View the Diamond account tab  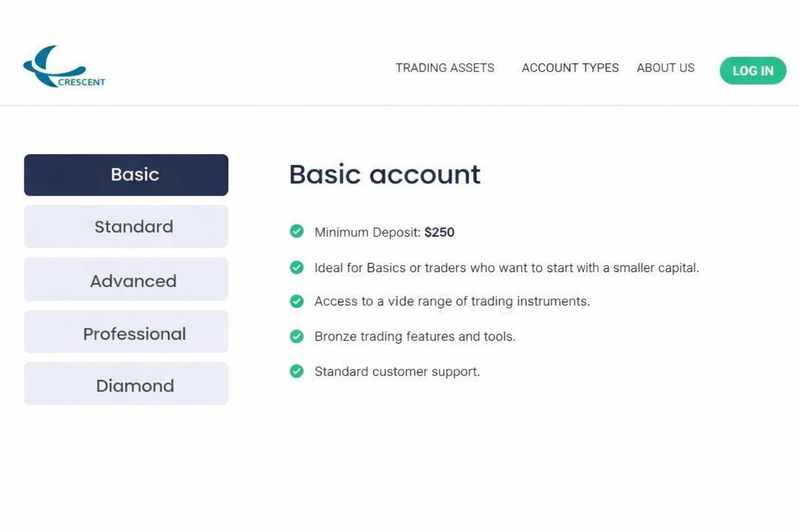(126, 384)
